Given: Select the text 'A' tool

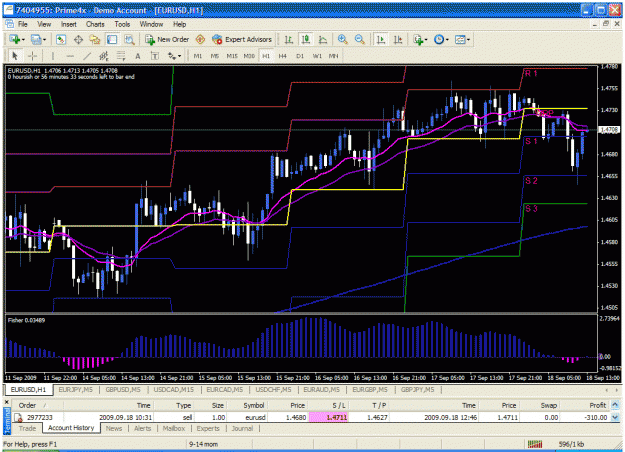Looking at the screenshot, I should point(138,56).
